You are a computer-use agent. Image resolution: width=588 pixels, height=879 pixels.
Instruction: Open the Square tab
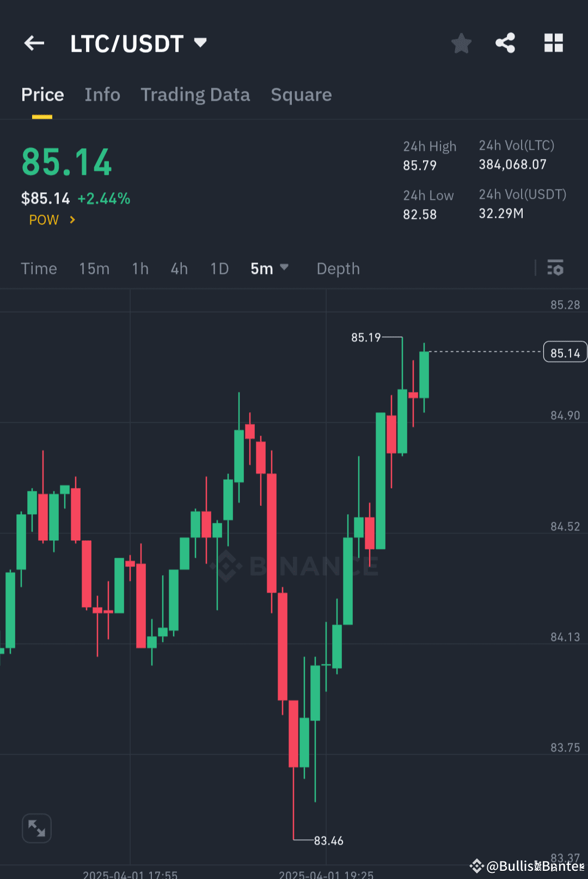301,94
